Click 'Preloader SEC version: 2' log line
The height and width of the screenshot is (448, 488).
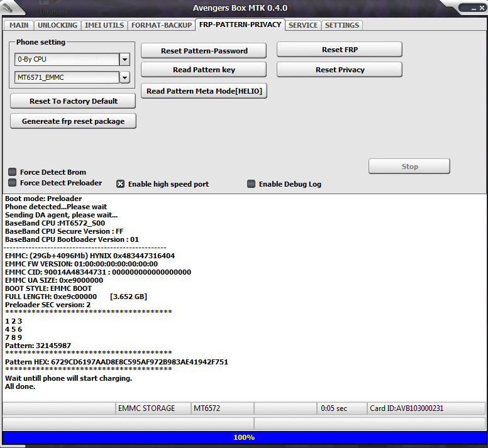(48, 305)
